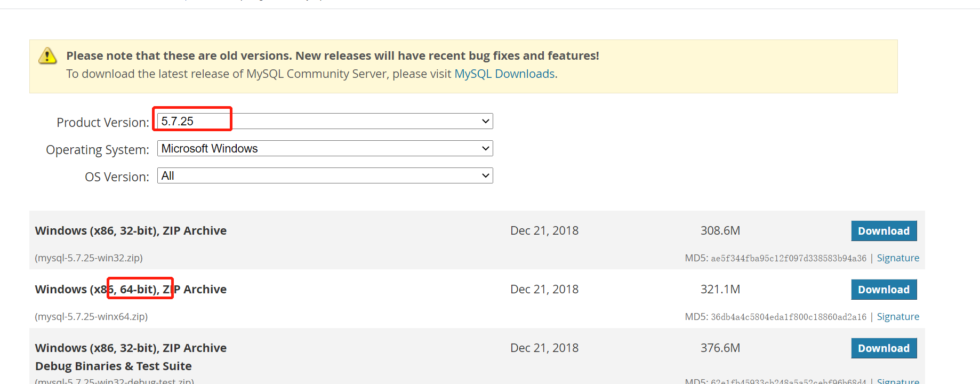
Task: Click MD5 hash 36db4a4c5804eda1f800c18860ad2a16
Action: point(789,317)
